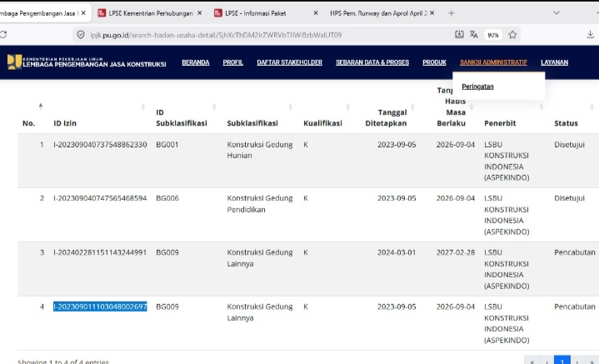
Task: Click the translate page icon
Action: pyautogui.click(x=475, y=35)
